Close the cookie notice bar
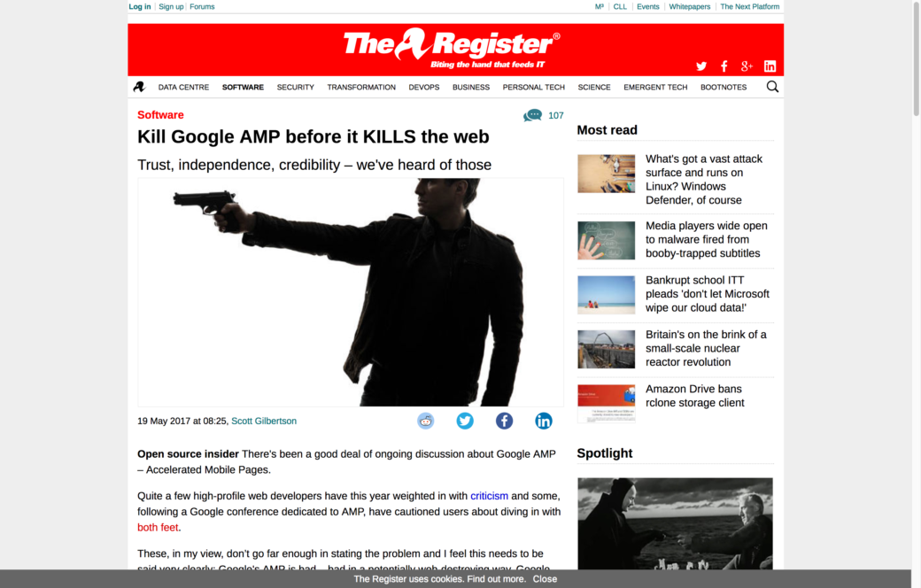The image size is (921, 588). coord(545,579)
